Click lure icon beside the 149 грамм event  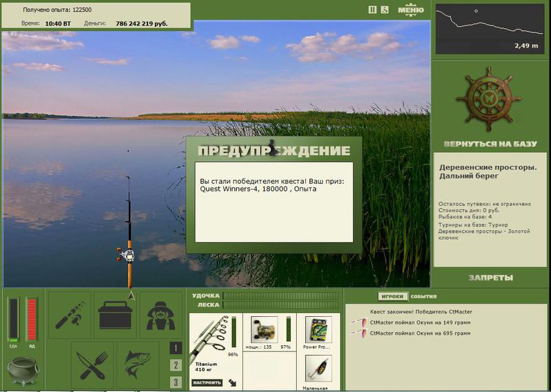coord(359,322)
